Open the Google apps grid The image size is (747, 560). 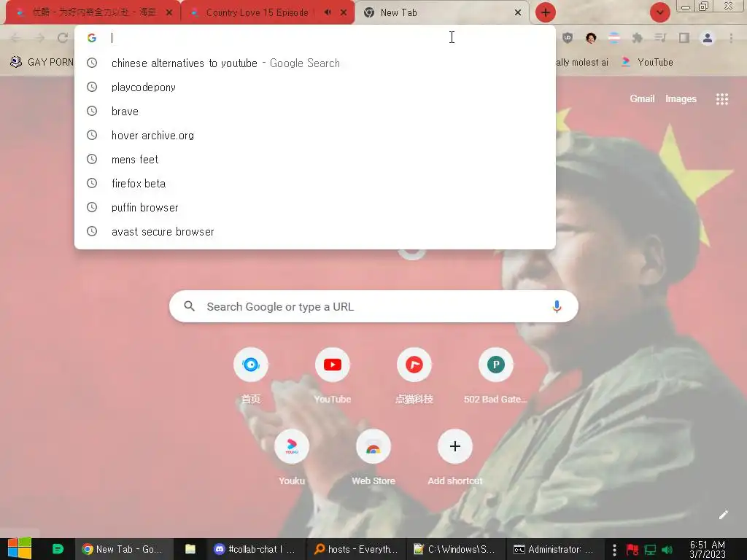pos(722,99)
